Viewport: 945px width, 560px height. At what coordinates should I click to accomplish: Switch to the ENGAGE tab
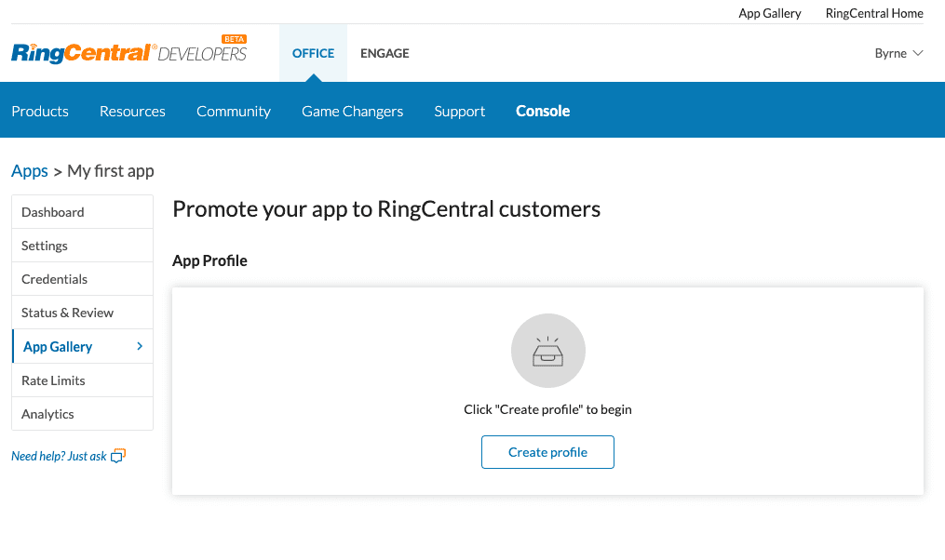click(x=385, y=53)
